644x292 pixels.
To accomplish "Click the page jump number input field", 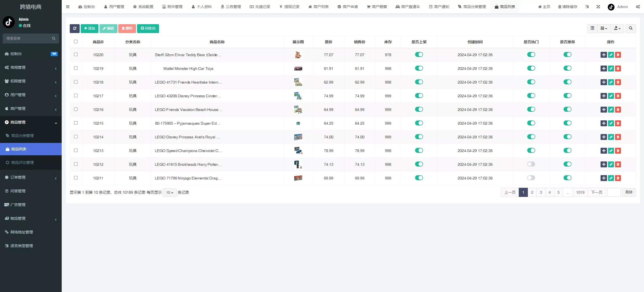I will pos(614,192).
